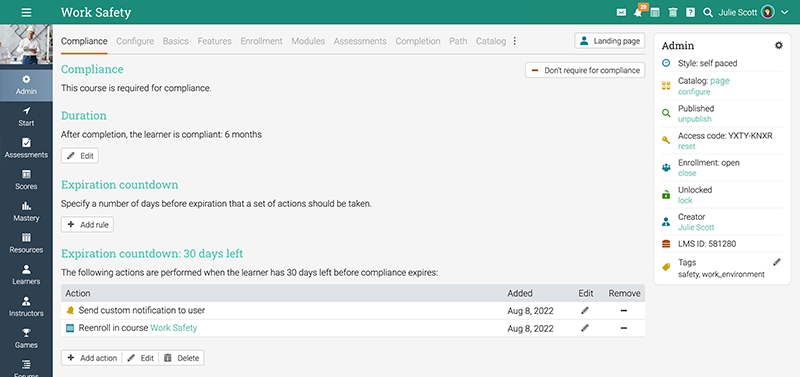800x377 pixels.
Task: Go to Start in sidebar
Action: (x=26, y=117)
